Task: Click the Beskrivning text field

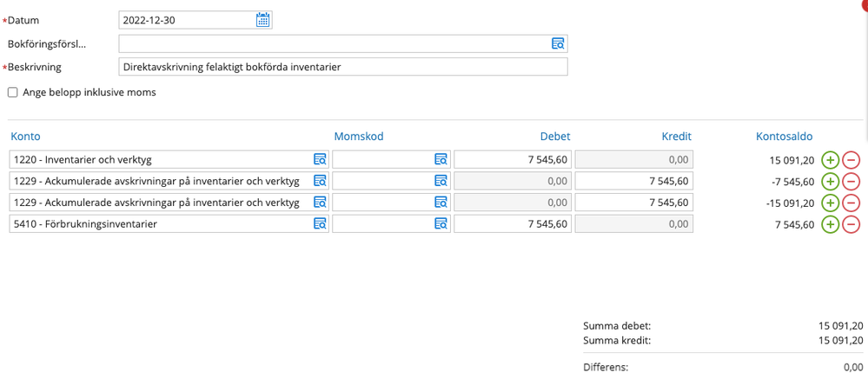Action: point(342,67)
